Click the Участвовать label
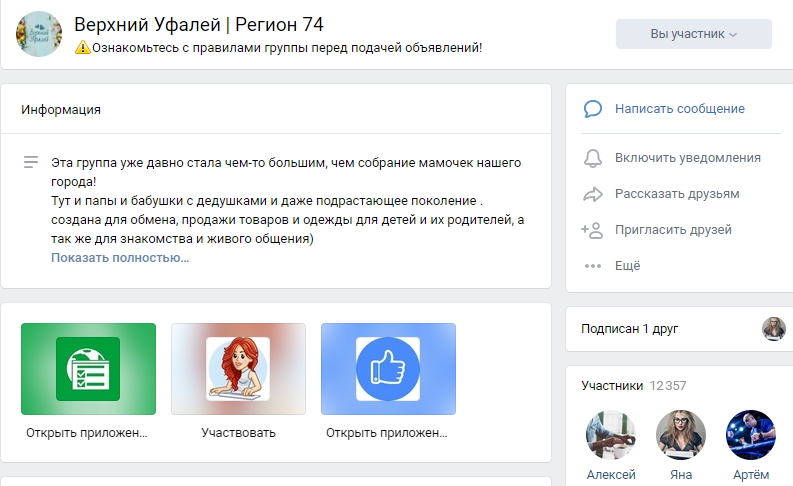Screen dimensions: 793x486 tap(238, 433)
